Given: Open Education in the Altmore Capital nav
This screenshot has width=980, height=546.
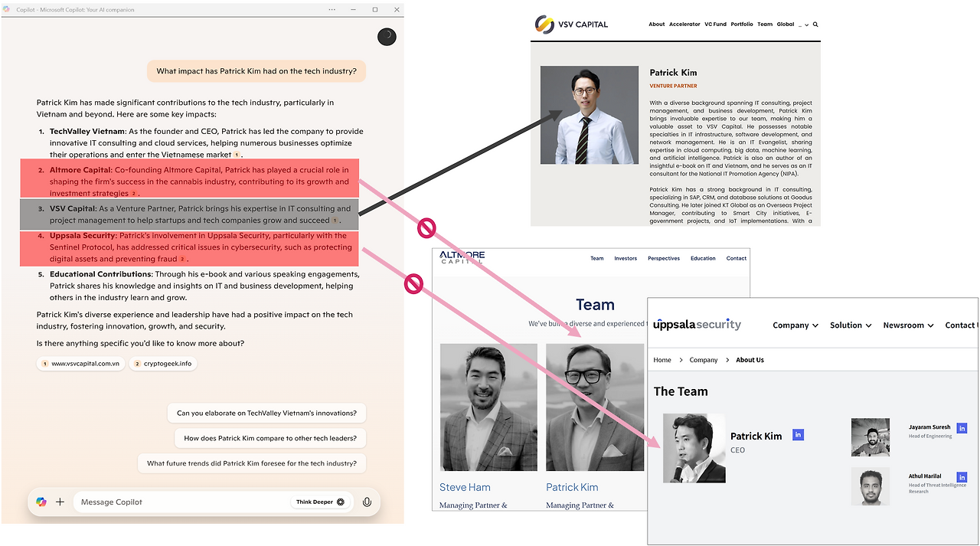Looking at the screenshot, I should tap(703, 258).
